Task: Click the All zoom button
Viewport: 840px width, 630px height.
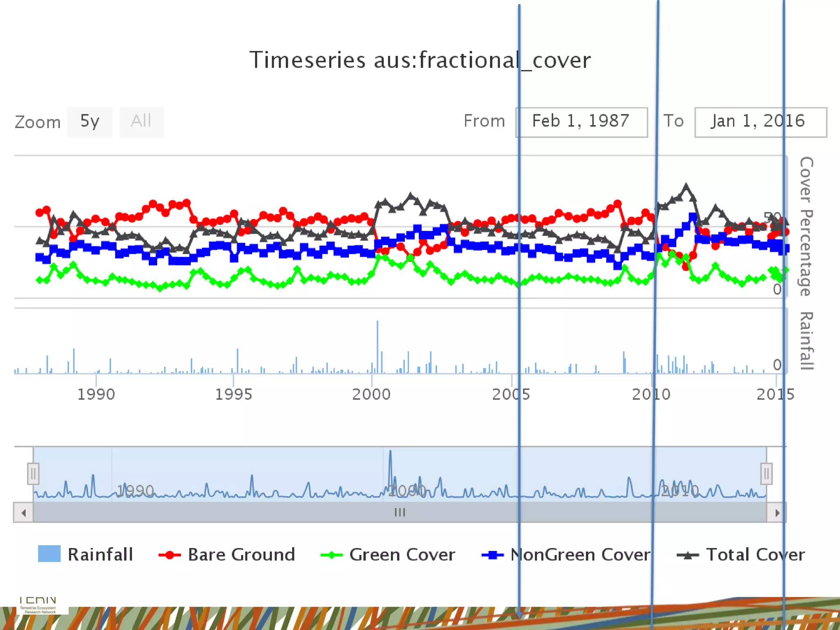Action: (x=141, y=122)
